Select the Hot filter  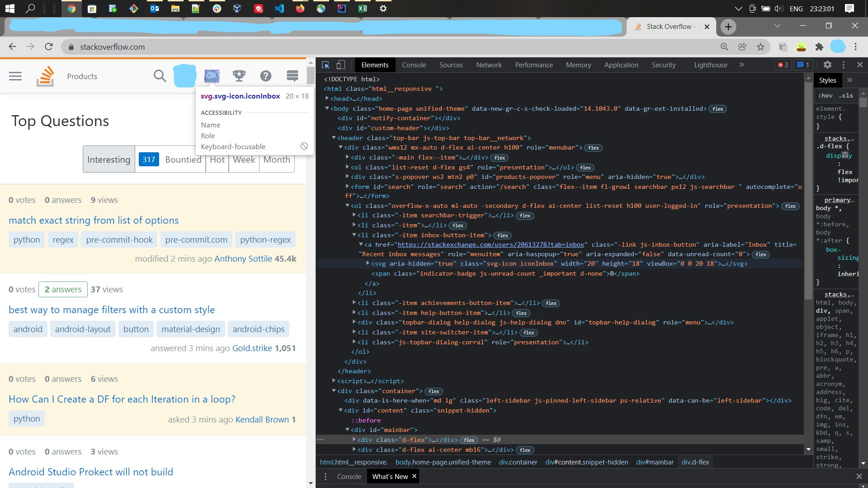pos(217,159)
